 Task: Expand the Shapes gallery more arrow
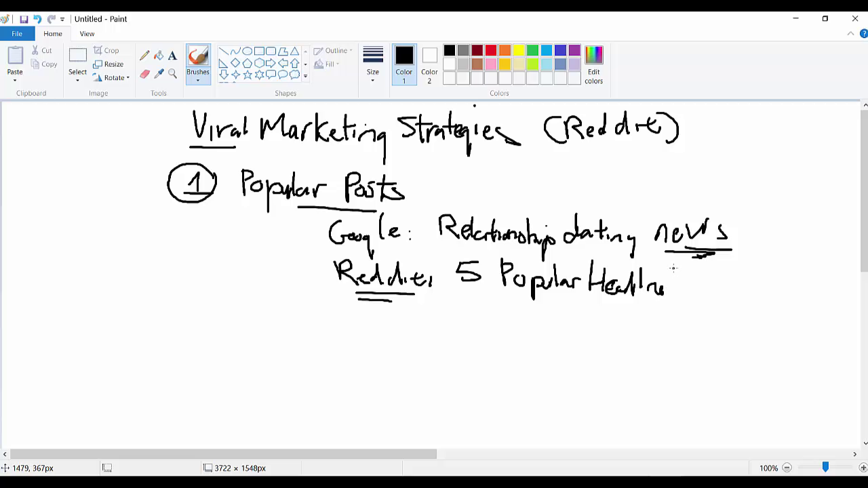click(305, 75)
